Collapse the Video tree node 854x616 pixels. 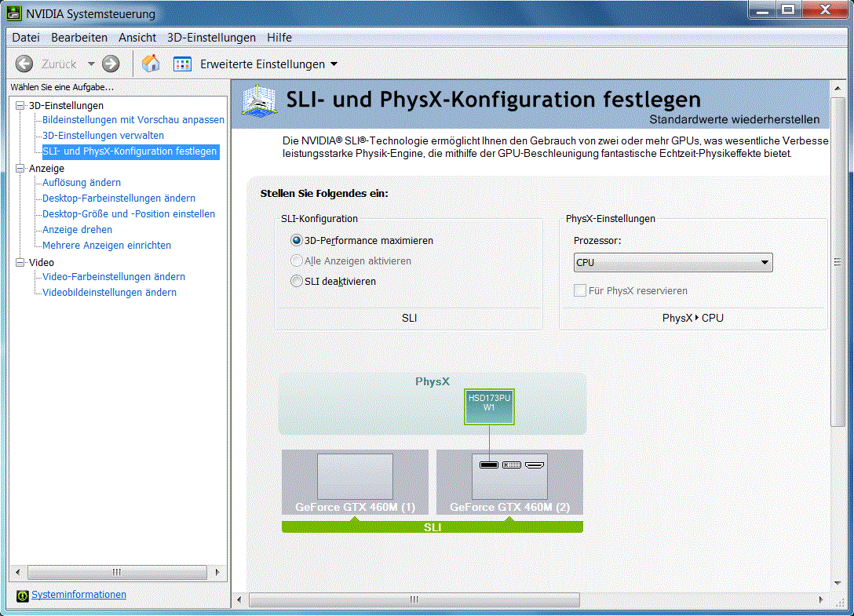(x=20, y=263)
